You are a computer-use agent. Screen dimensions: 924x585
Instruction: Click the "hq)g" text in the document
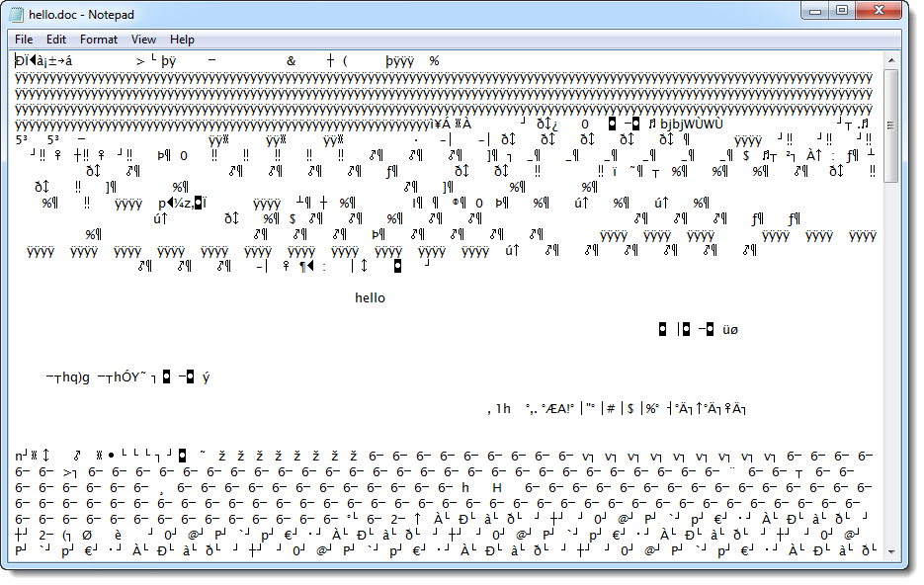[76, 376]
